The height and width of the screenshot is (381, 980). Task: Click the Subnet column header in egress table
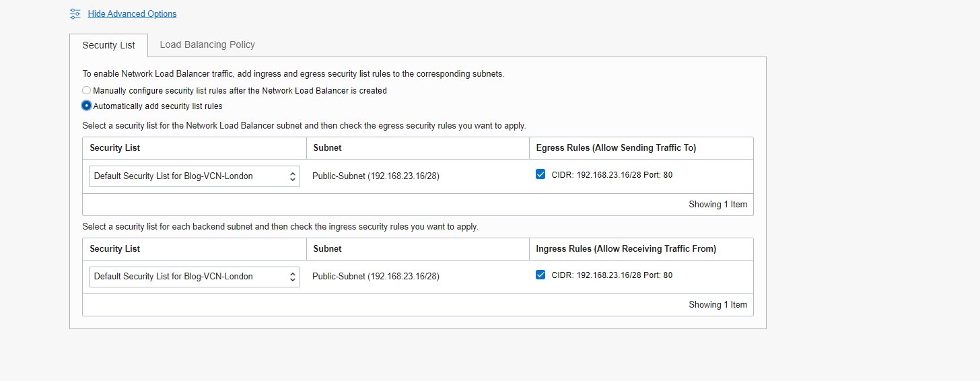(x=328, y=148)
